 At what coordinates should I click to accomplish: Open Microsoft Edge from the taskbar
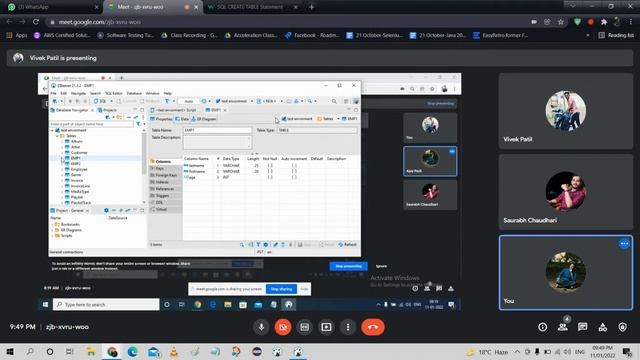tap(132, 351)
